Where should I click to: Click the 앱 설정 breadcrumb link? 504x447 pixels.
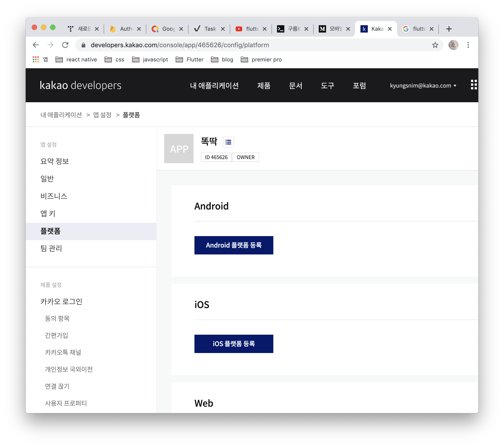(102, 115)
